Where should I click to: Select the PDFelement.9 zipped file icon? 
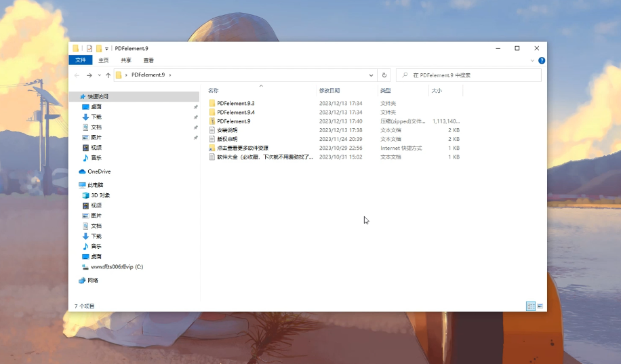(x=212, y=121)
